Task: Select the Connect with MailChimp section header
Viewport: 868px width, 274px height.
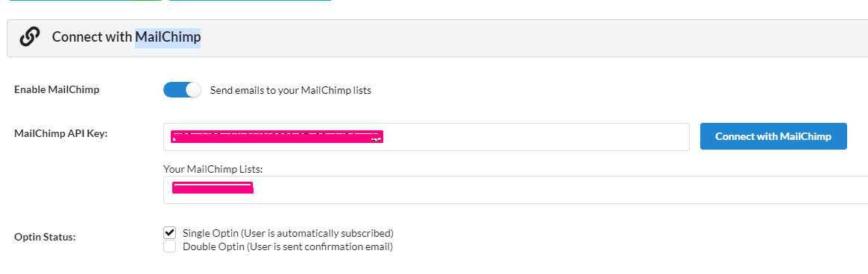Action: [437, 38]
